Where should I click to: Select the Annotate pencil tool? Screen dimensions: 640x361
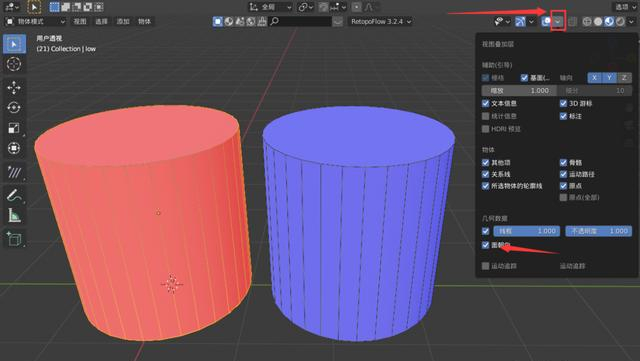tap(14, 196)
